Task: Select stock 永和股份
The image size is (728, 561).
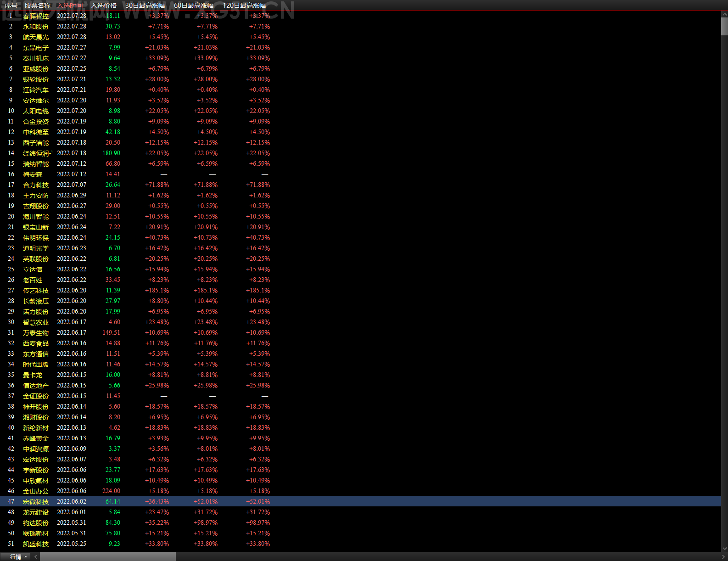Action: tap(36, 27)
